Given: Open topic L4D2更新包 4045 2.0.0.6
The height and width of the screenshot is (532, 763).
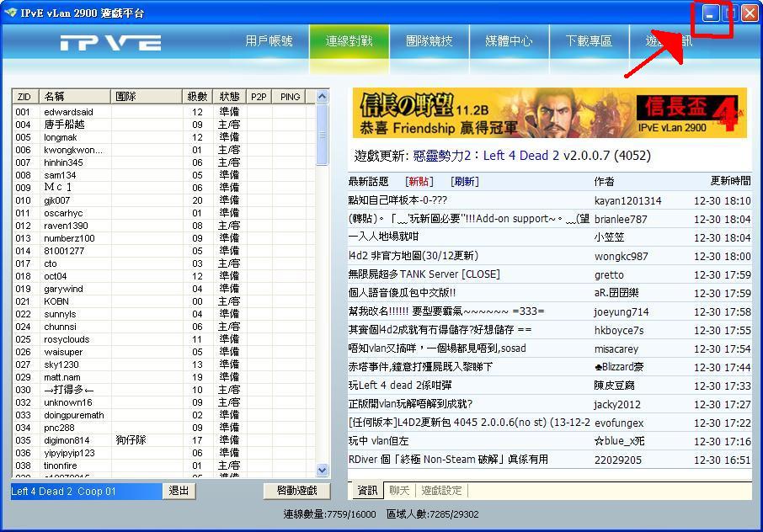Looking at the screenshot, I should (469, 423).
